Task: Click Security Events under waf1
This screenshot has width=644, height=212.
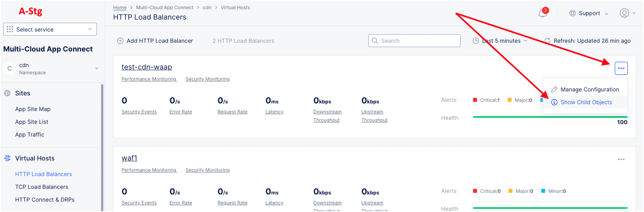Action: pyautogui.click(x=139, y=203)
